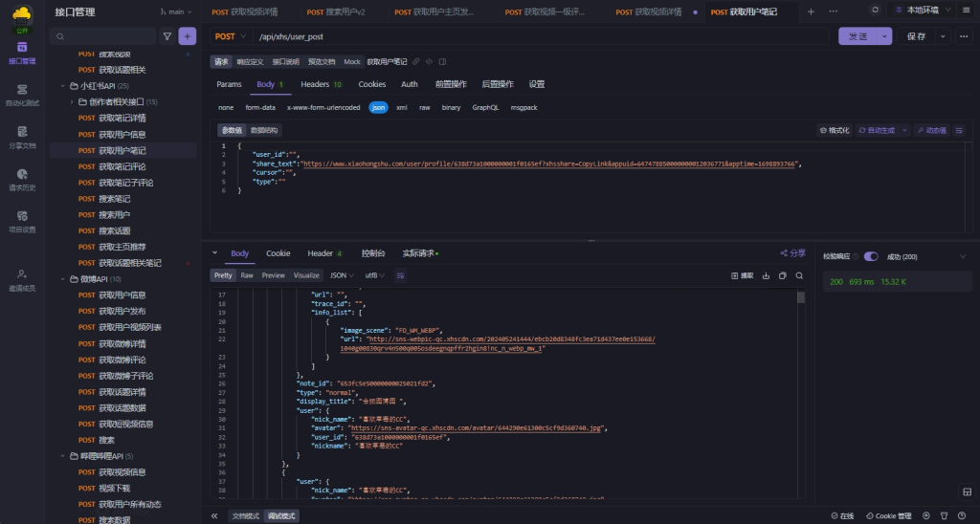
Task: Open 自动化测试 in the left sidebar
Action: point(22,94)
